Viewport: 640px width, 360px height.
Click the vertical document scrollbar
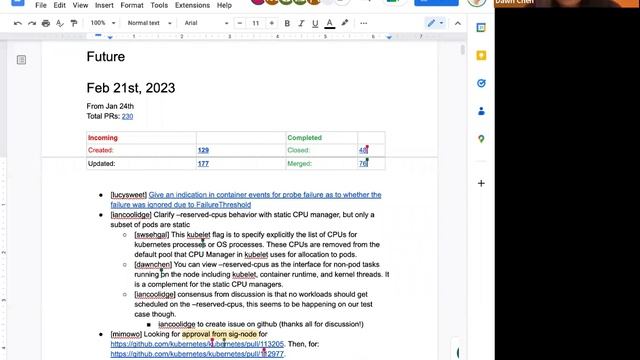pos(462,50)
